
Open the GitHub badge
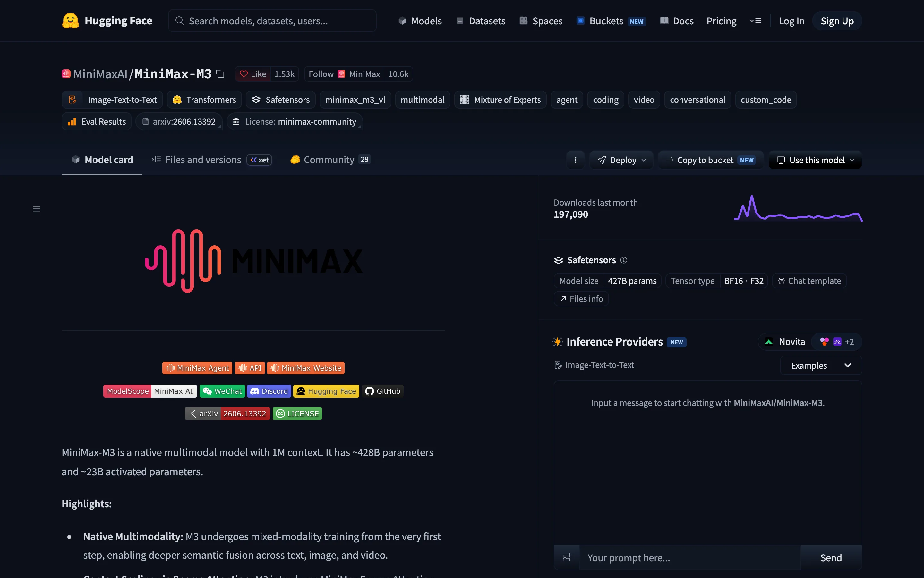382,391
